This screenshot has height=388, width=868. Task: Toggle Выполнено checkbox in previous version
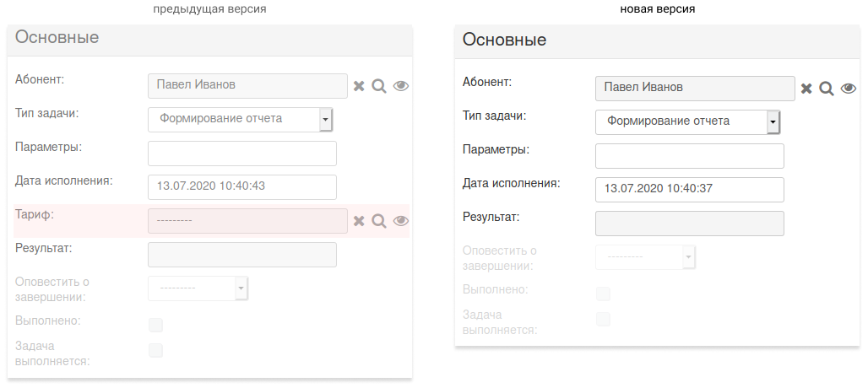(156, 325)
